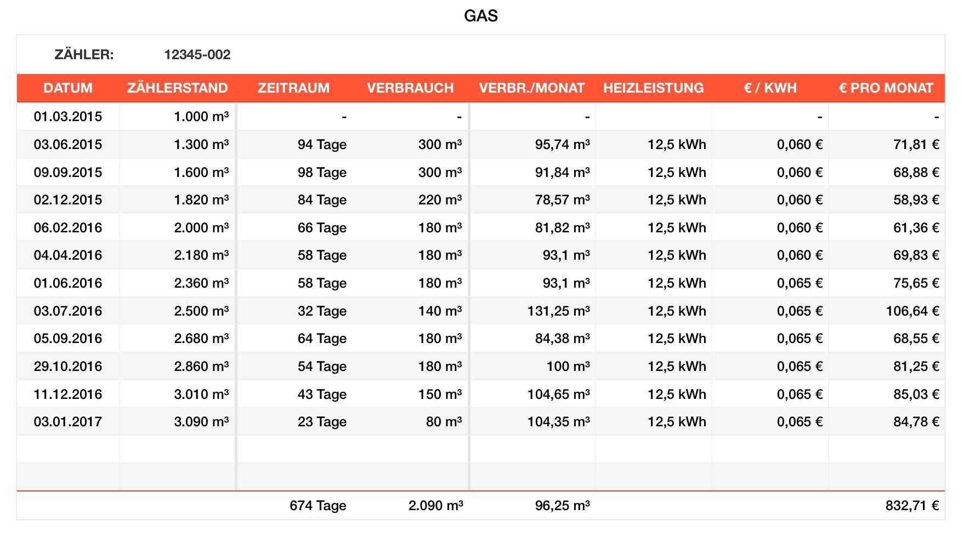The width and height of the screenshot is (964, 560).
Task: Click the total 674 Tage cell
Action: tap(317, 506)
